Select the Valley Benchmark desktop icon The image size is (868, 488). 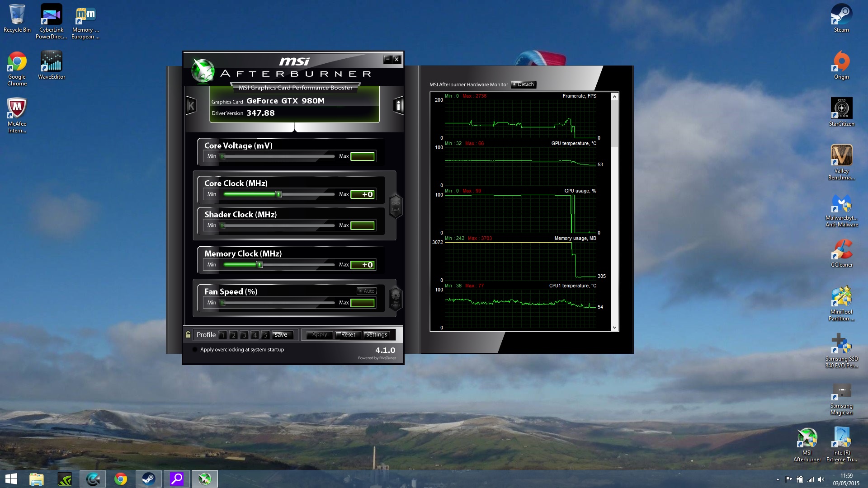(841, 163)
